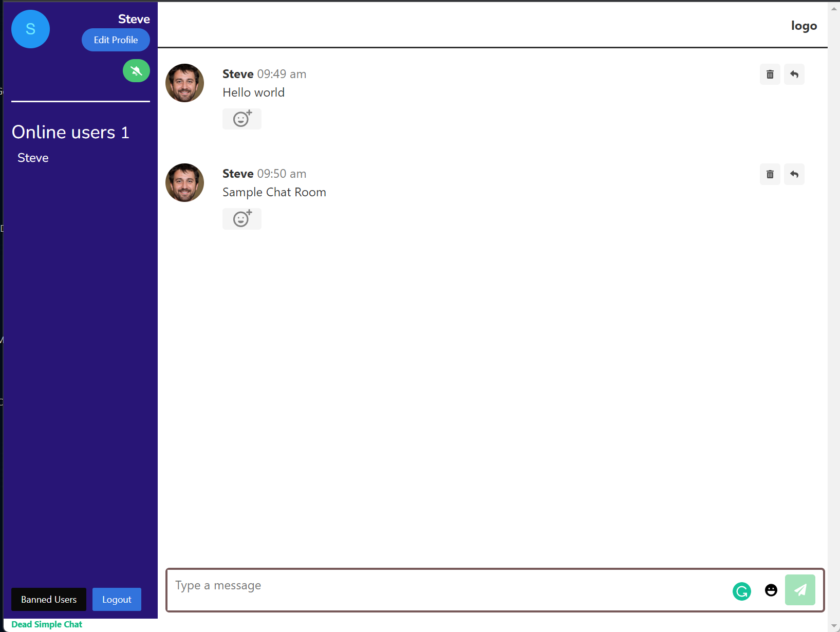Toggle the green notification mute bell
The height and width of the screenshot is (632, 840).
click(136, 71)
